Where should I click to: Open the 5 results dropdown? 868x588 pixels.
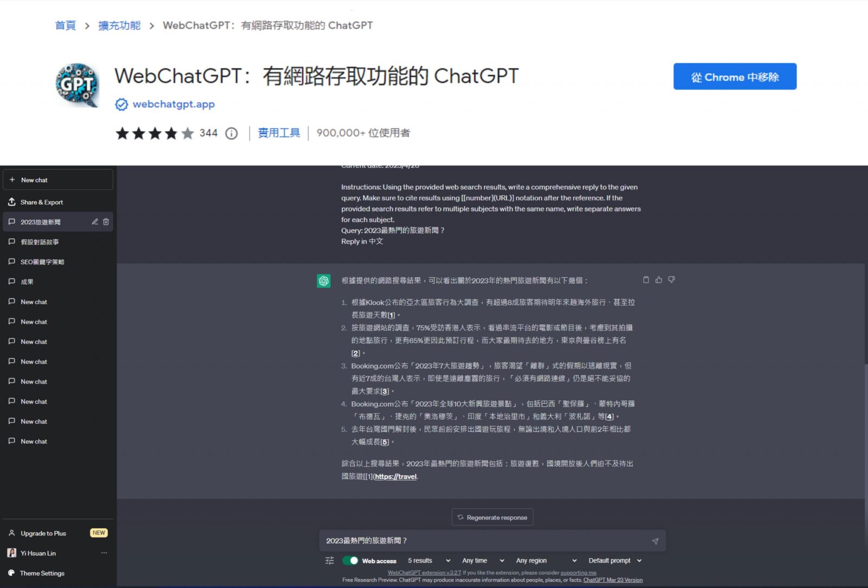(429, 560)
